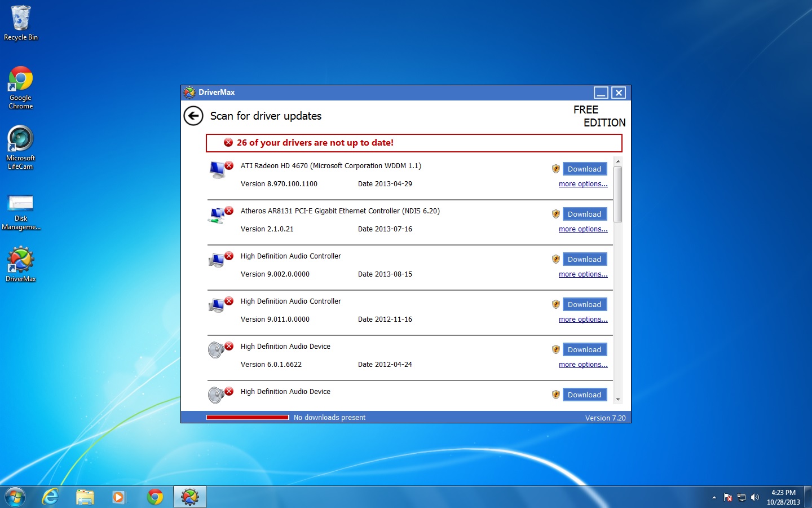Viewport: 812px width, 508px height.
Task: Click the Show desktop strip at the taskbar end
Action: pos(808,497)
